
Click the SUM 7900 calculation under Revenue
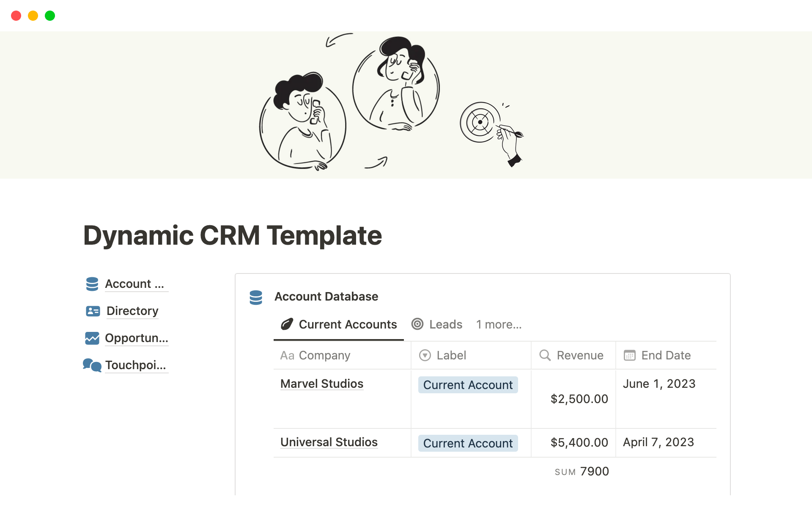coord(582,471)
